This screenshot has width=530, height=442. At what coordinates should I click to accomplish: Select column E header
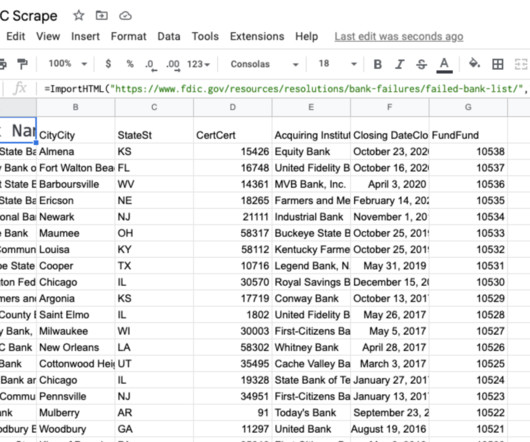point(311,107)
